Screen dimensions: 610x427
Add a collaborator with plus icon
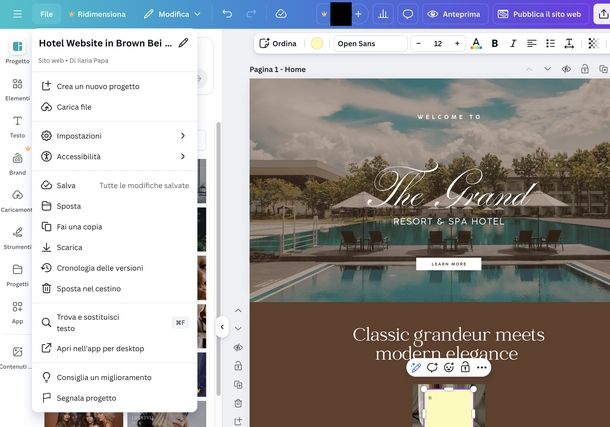click(x=358, y=14)
